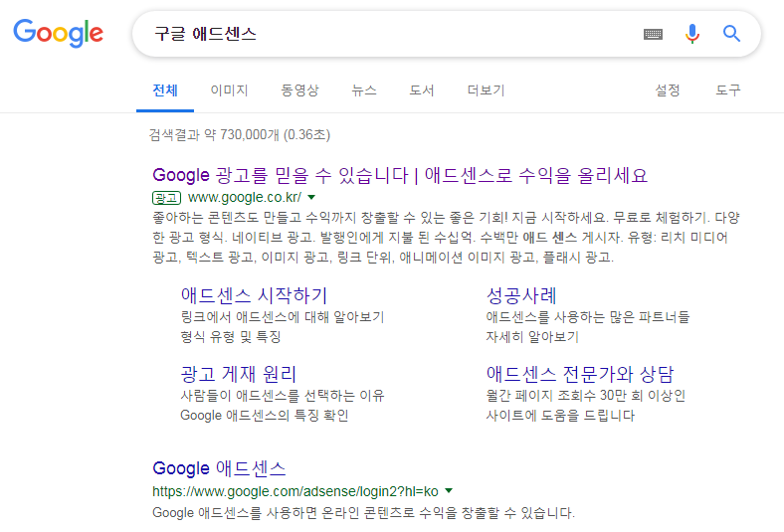This screenshot has height=532, width=784.
Task: Open ad headline Google 광고를 믿을 수 있습니다
Action: [400, 175]
